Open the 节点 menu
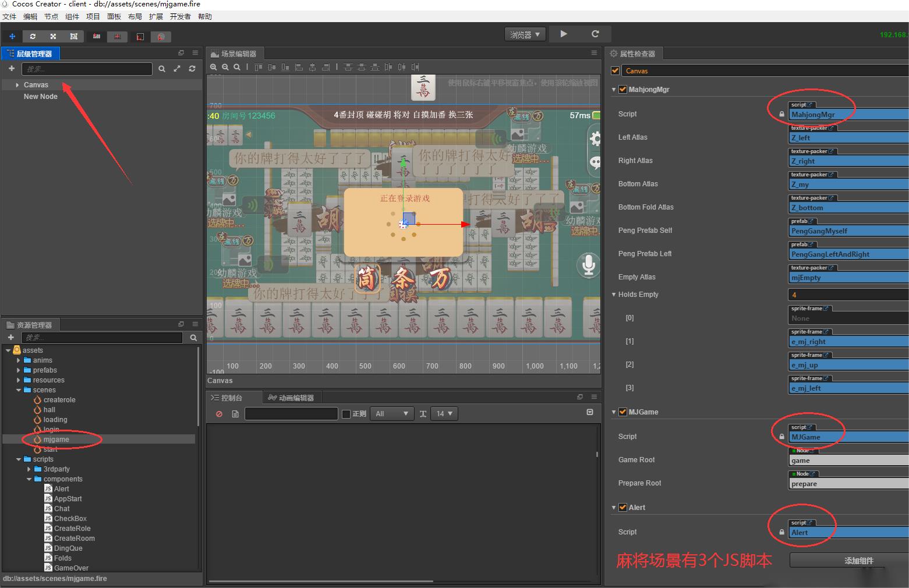The image size is (909, 588). point(51,17)
